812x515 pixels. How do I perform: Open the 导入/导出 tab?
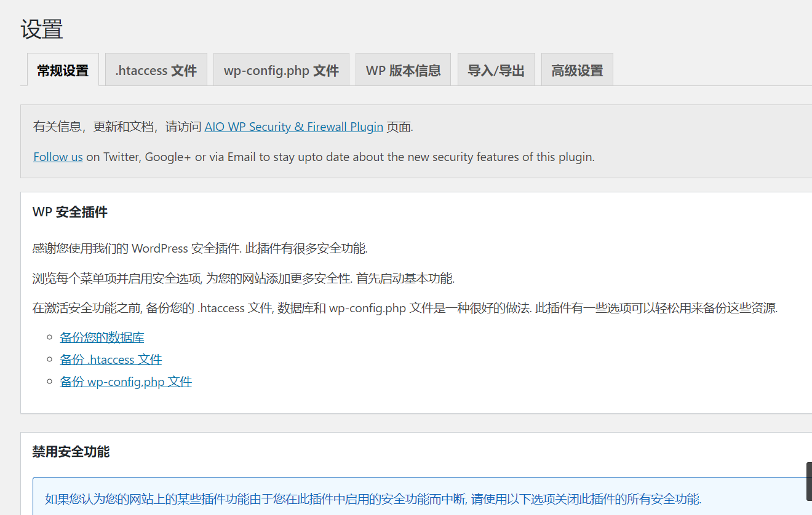pos(496,70)
